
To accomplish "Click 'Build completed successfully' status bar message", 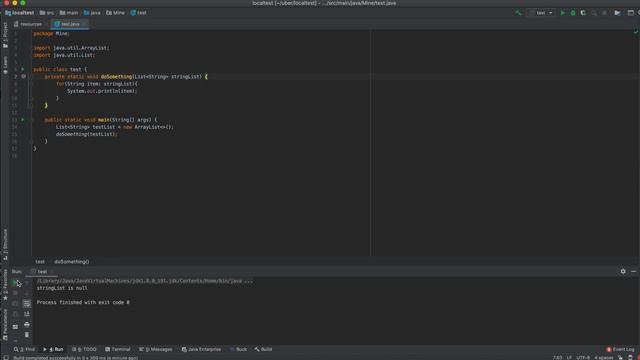I will coord(76,358).
